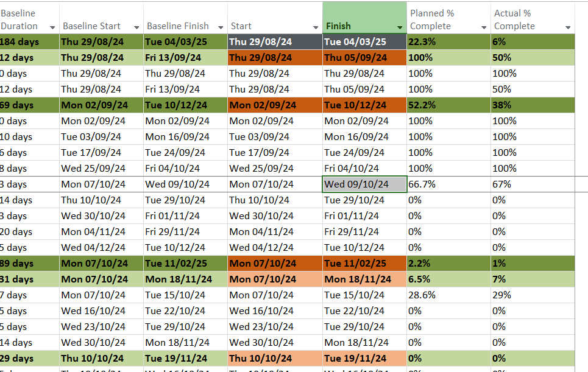This screenshot has height=372, width=588.
Task: Select the 28.6% Planned % Complete cell
Action: click(448, 295)
